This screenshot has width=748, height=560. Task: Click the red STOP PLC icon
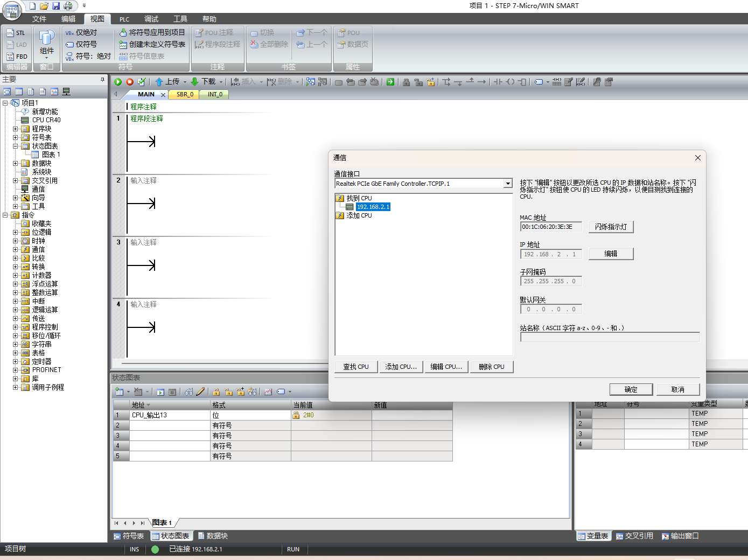[x=130, y=82]
